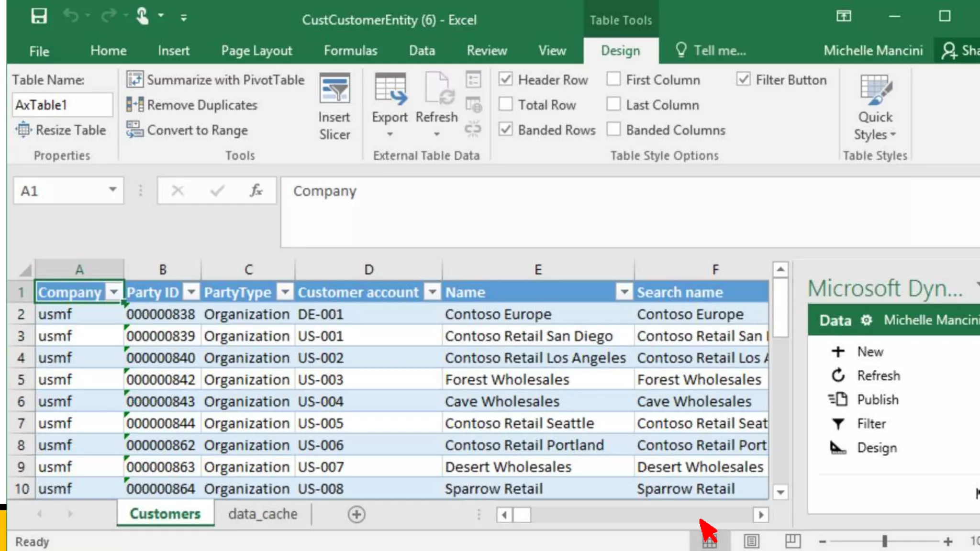The width and height of the screenshot is (980, 551).
Task: Open the data_cache sheet tab
Action: click(x=262, y=514)
